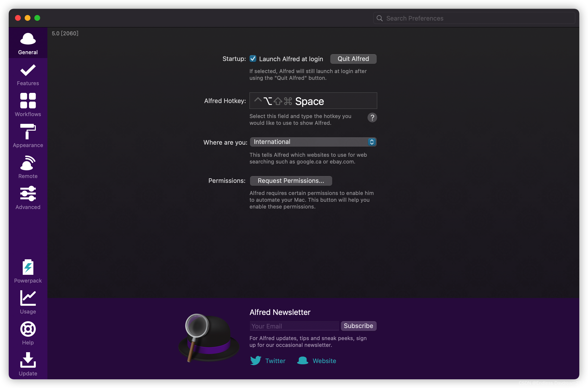Open the Where are you dropdown
This screenshot has width=588, height=388.
click(x=313, y=142)
